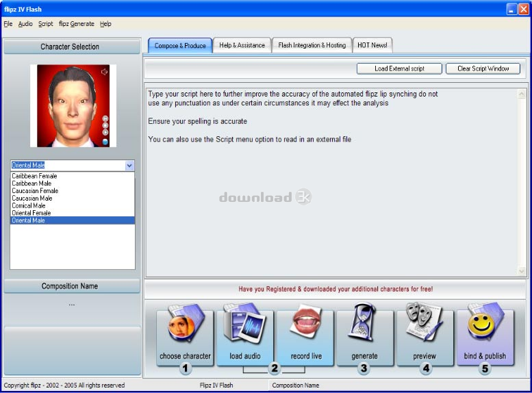
Task: Open the Script menu
Action: 45,24
